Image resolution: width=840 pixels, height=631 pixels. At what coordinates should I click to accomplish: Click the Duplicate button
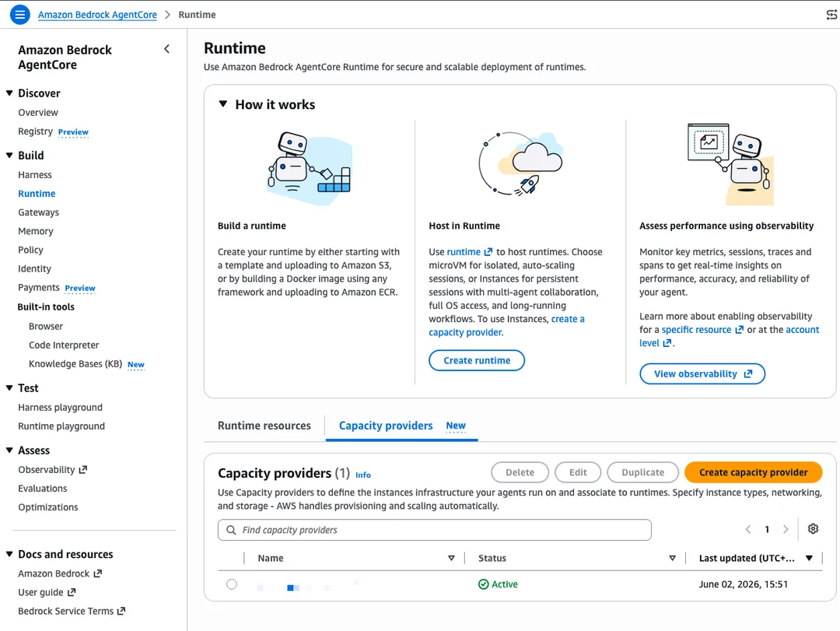(643, 472)
